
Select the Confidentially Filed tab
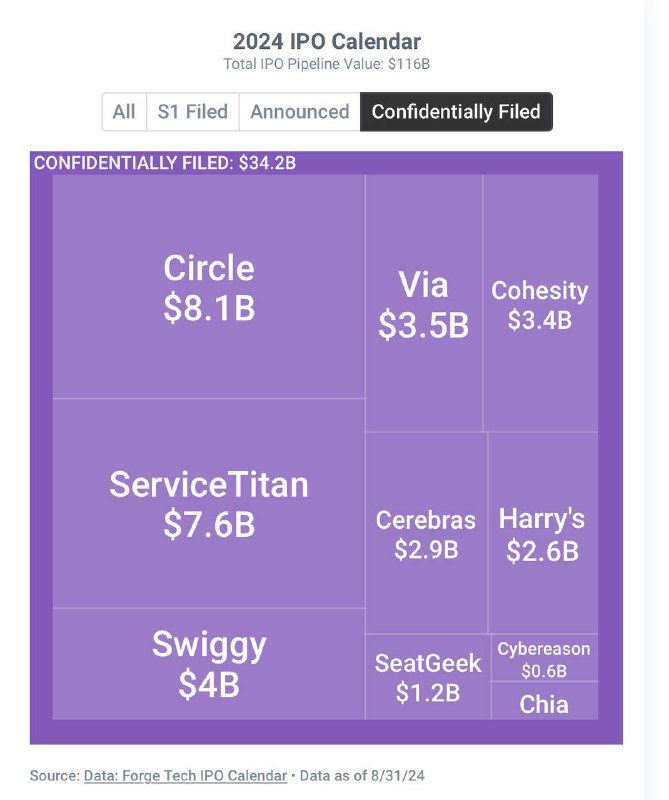[x=456, y=112]
